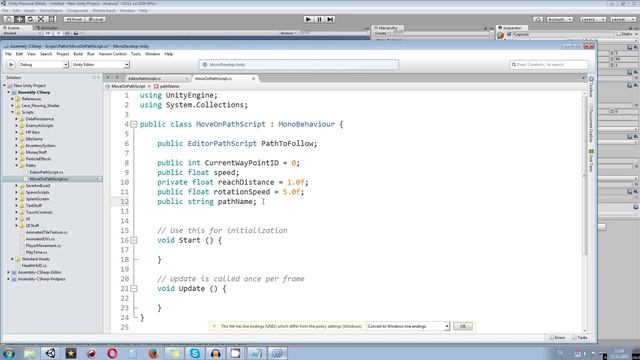Open the EnemyAIScripts folder

39,126
